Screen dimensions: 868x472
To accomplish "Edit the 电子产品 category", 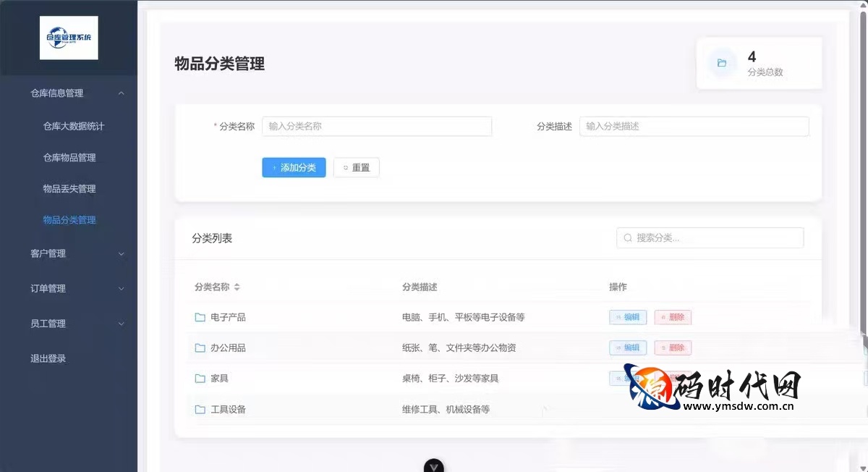I will tap(628, 317).
